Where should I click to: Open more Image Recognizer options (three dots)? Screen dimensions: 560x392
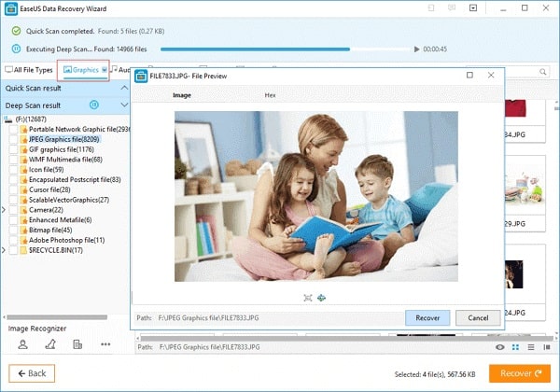105,344
